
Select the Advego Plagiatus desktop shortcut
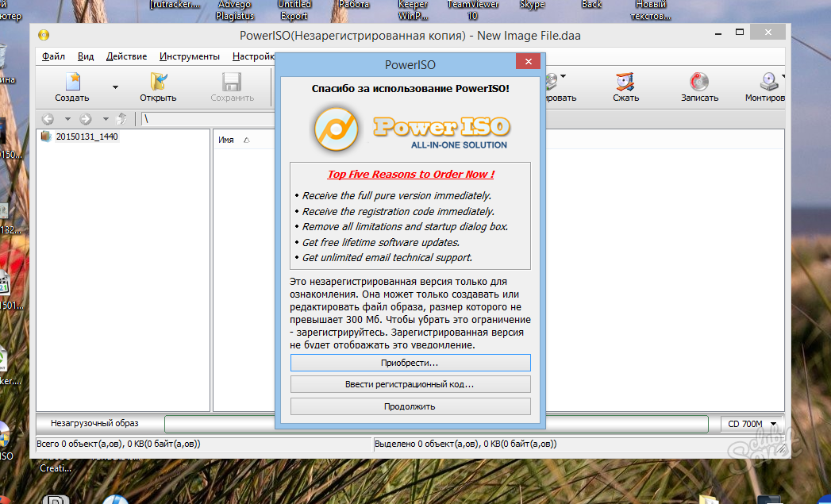235,10
